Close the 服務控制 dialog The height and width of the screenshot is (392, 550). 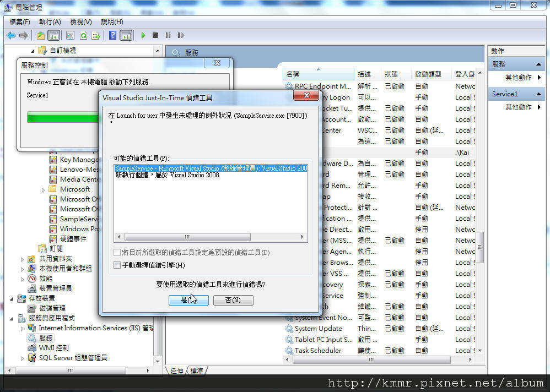pos(218,63)
